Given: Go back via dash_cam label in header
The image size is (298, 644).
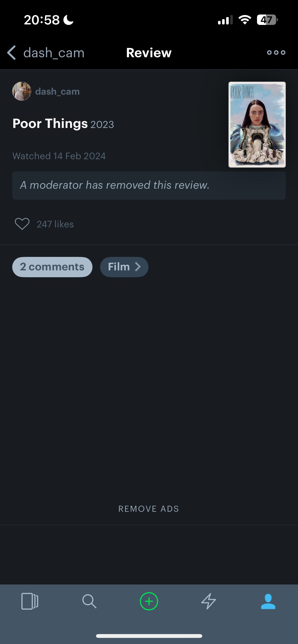Looking at the screenshot, I should [x=54, y=53].
